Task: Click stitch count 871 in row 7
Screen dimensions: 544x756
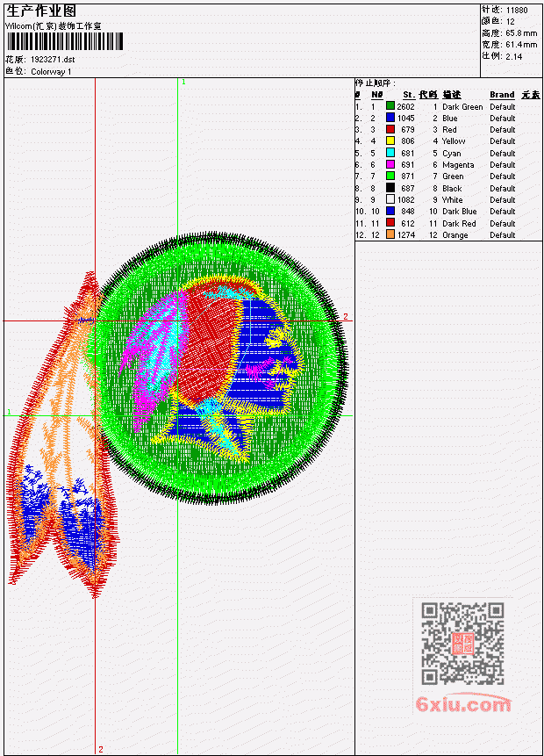Action: point(408,176)
